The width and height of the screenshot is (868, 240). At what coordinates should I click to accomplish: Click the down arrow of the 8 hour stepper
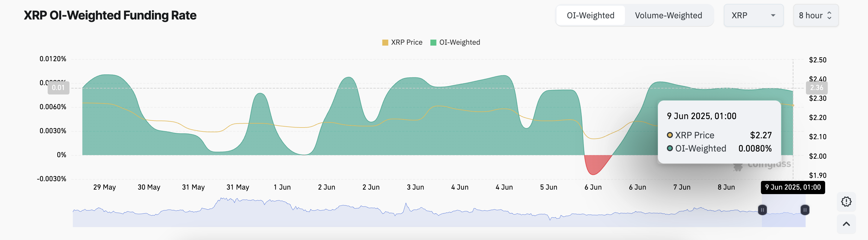point(829,18)
